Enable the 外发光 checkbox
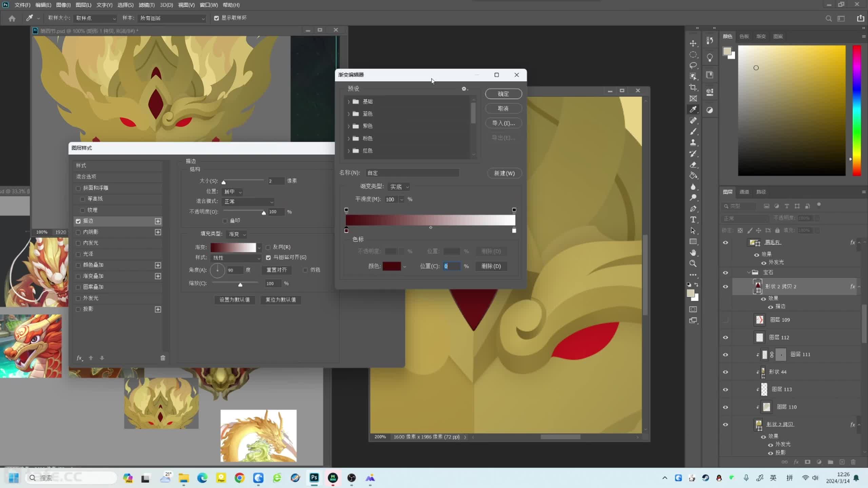The image size is (868, 488). tap(78, 299)
